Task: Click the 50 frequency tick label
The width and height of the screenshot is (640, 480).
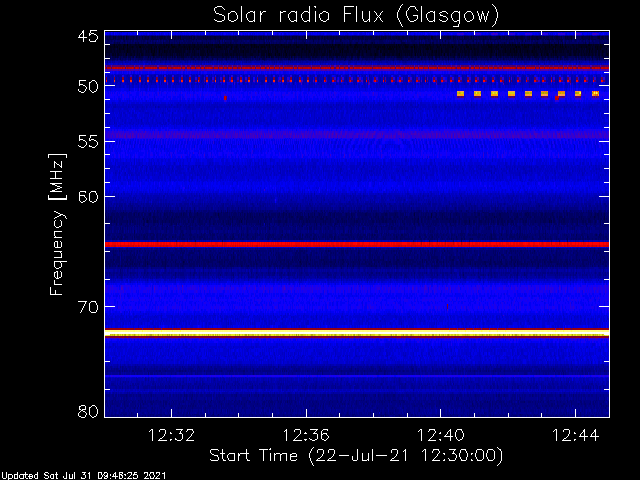Action: pyautogui.click(x=88, y=87)
